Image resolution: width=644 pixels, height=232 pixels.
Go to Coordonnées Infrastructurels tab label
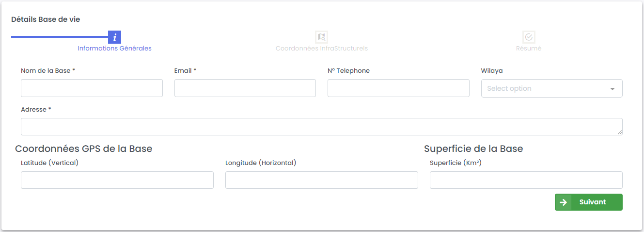[x=321, y=49]
